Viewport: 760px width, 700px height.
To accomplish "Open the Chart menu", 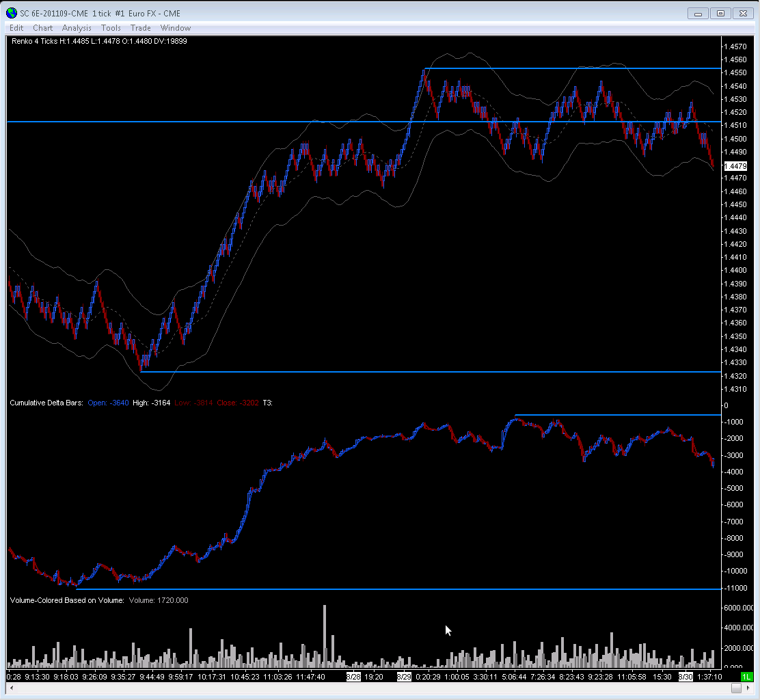I will [x=42, y=28].
